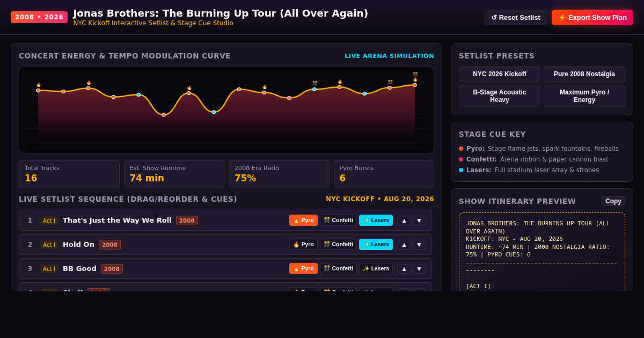Viewport: 644px width, 338px height.
Task: Click 'SETLIST PRESETS' panel heading
Action: pyautogui.click(x=496, y=56)
